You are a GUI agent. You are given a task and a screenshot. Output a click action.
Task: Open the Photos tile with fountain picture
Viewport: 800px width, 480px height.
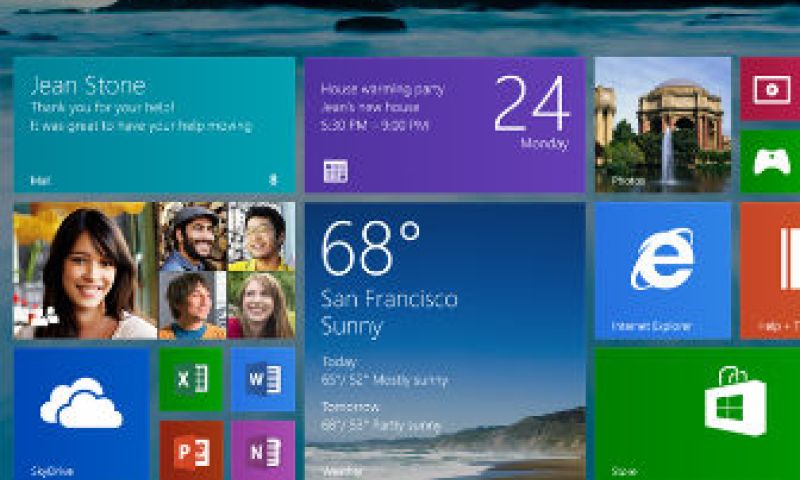663,125
